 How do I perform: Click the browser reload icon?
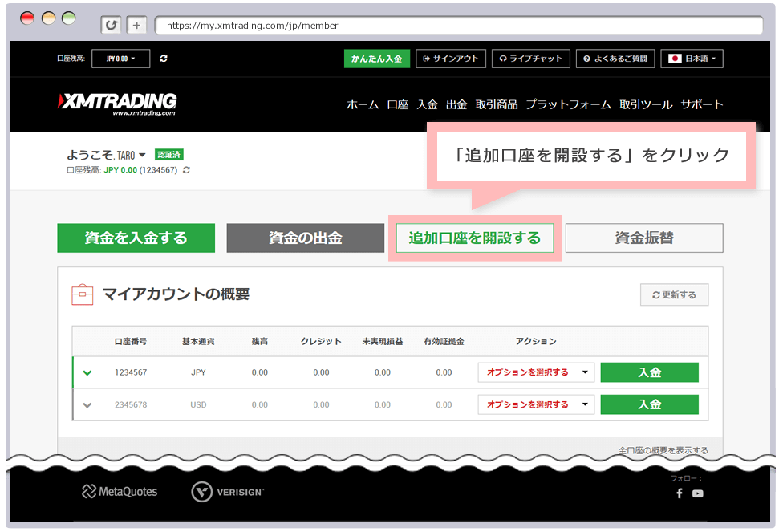point(111,25)
